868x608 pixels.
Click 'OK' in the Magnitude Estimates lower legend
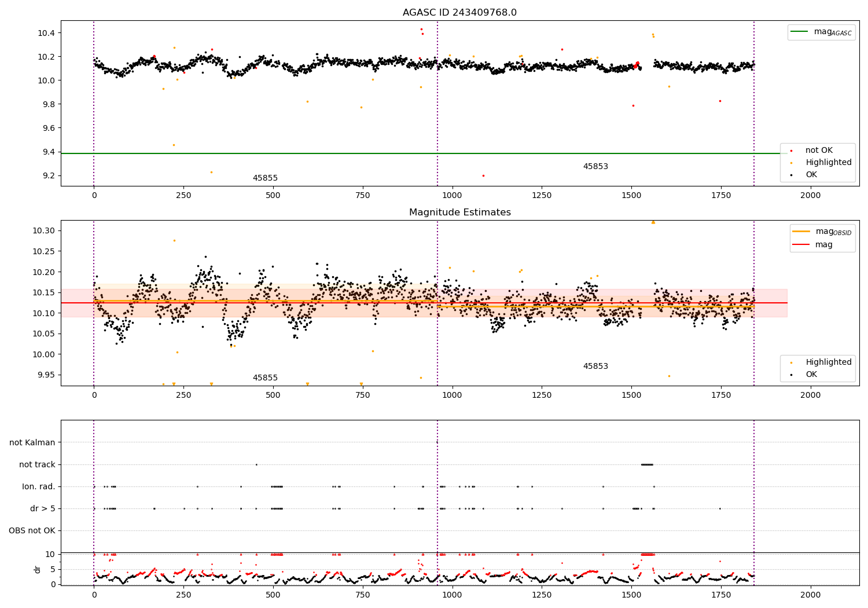(x=804, y=375)
